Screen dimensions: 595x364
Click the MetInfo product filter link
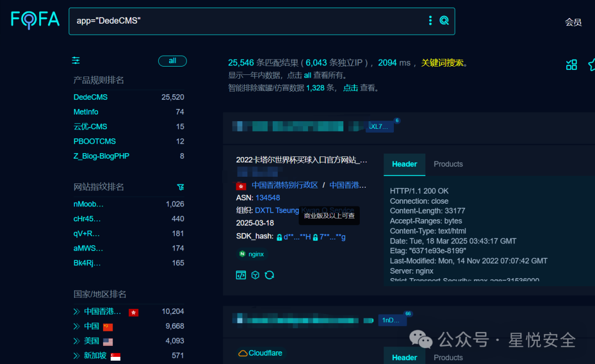86,112
